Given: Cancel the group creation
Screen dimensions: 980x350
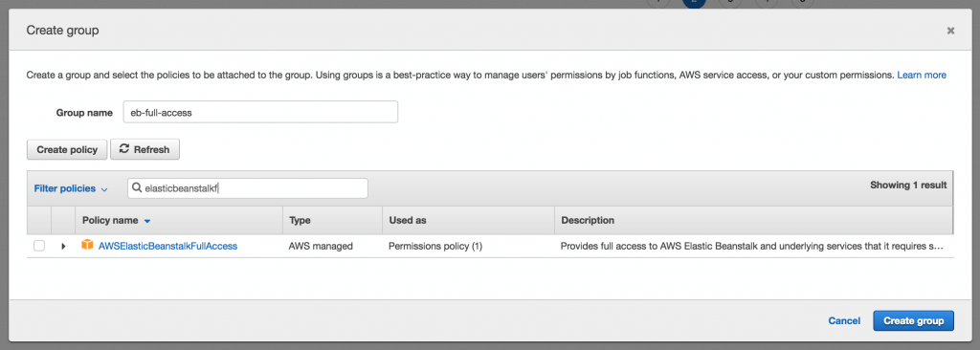Looking at the screenshot, I should (x=844, y=320).
